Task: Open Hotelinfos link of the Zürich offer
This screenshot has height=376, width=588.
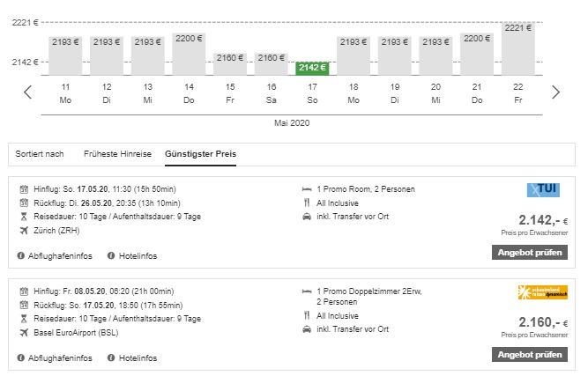Action: [138, 256]
